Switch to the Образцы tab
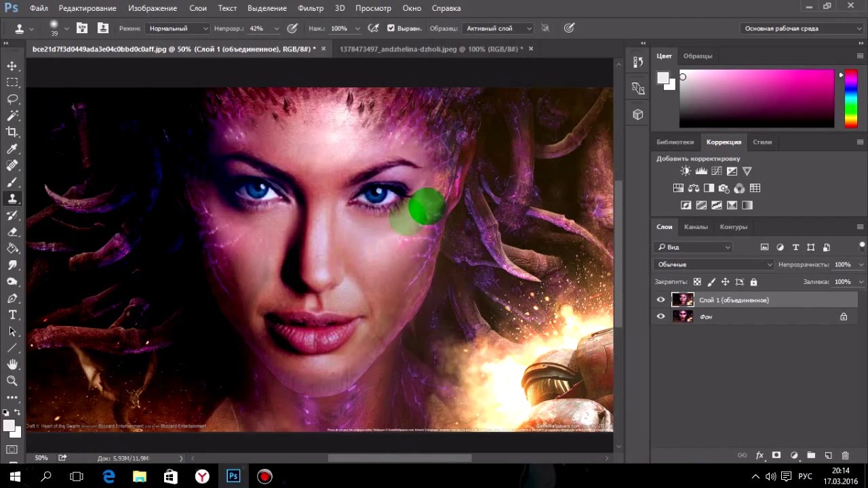The height and width of the screenshot is (488, 868). point(698,56)
